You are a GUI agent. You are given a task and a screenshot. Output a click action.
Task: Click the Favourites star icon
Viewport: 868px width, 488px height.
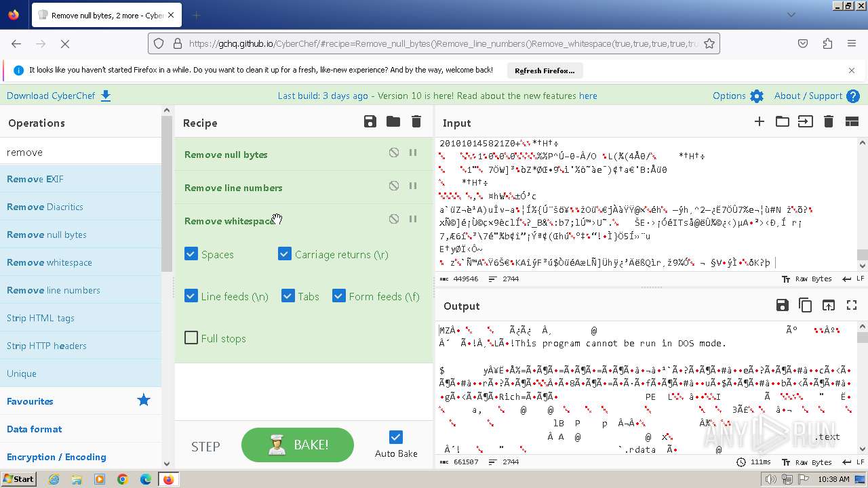tap(143, 401)
